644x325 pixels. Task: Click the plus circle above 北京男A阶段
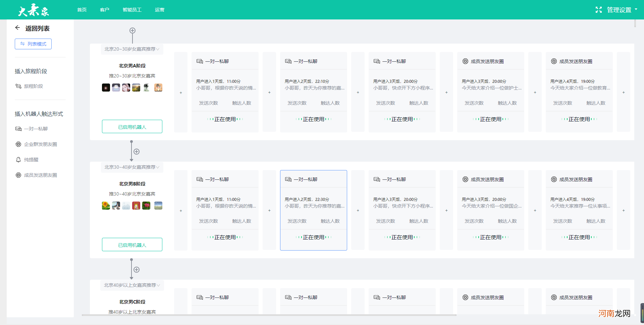(x=132, y=31)
